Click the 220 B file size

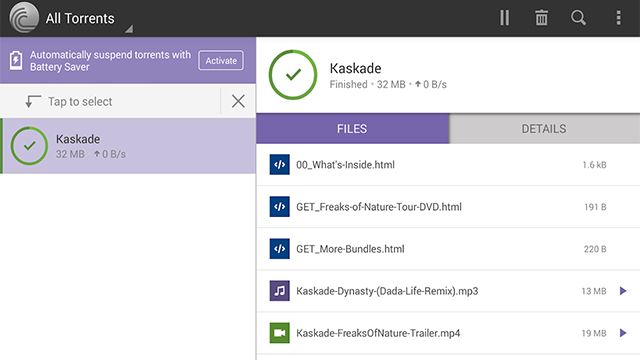point(595,249)
